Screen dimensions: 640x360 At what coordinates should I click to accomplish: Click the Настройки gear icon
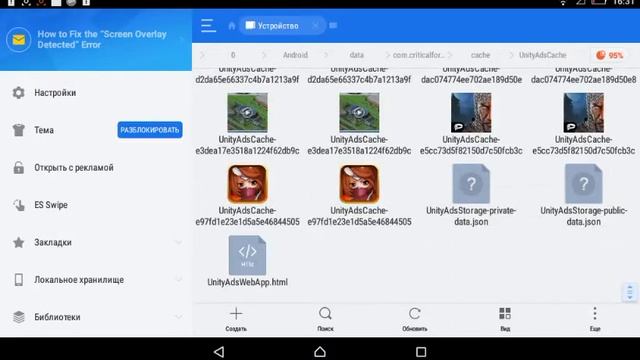click(18, 93)
